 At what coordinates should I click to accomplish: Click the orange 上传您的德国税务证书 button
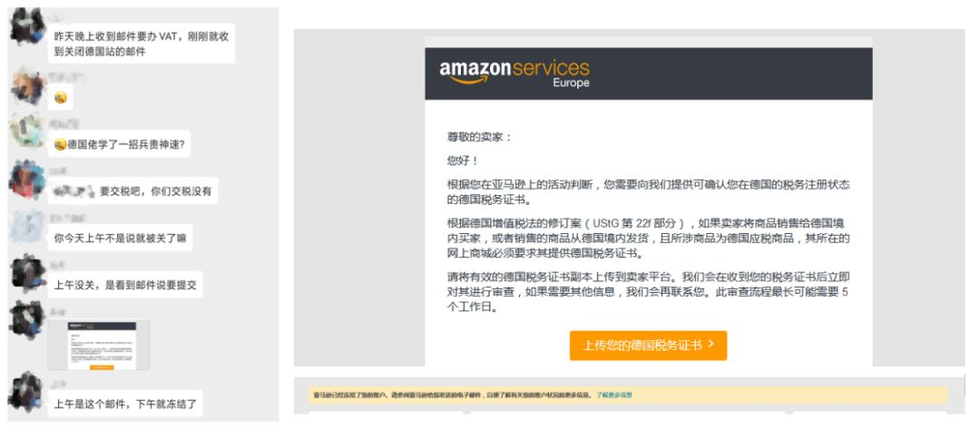648,346
